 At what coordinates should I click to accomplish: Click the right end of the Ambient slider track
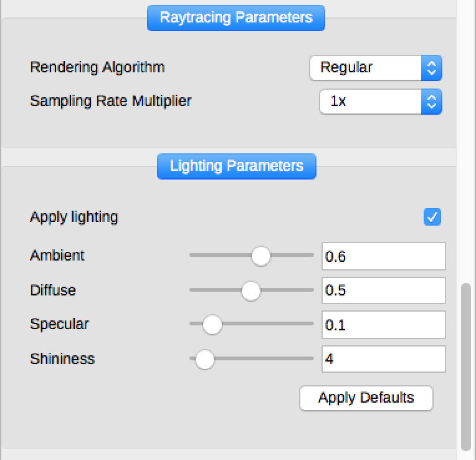click(x=310, y=256)
